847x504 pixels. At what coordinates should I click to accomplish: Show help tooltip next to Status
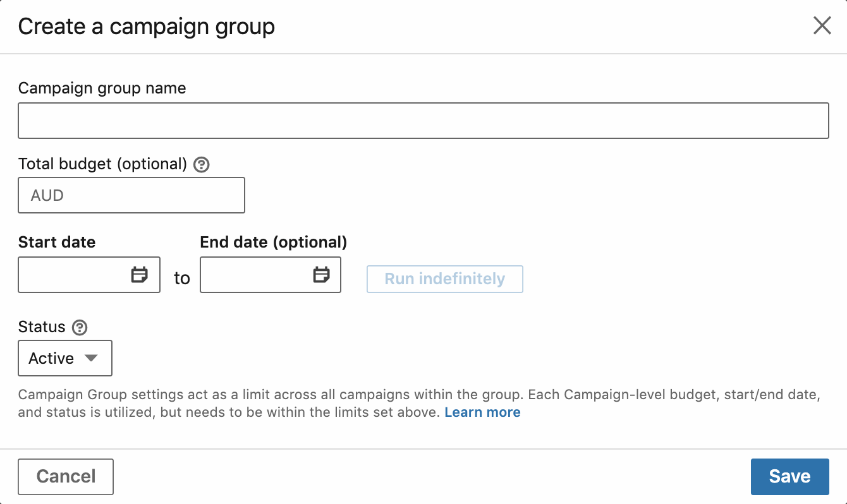click(x=79, y=328)
